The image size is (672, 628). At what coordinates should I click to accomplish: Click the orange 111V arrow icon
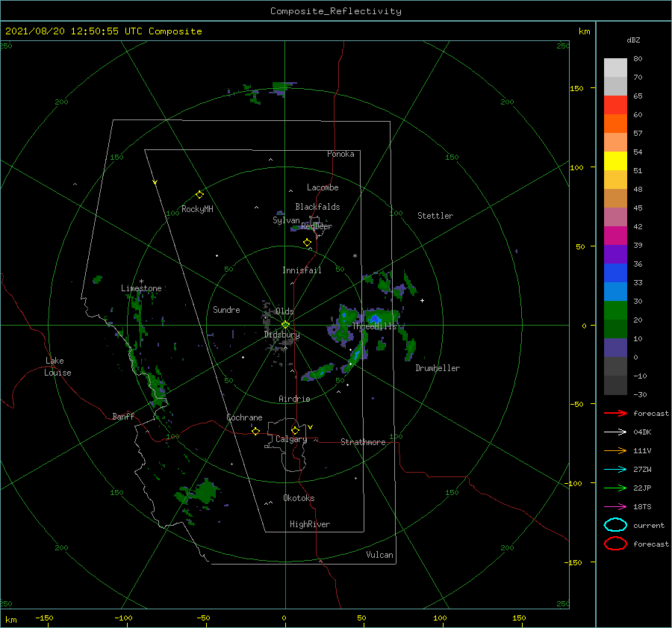[x=615, y=450]
